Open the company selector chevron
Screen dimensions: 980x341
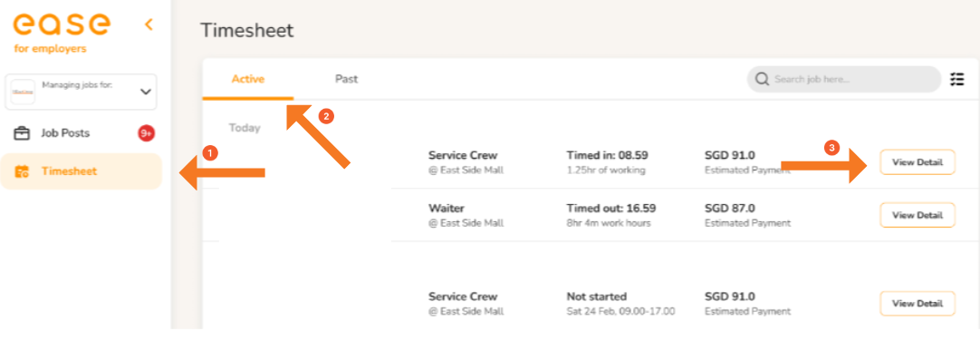point(146,92)
